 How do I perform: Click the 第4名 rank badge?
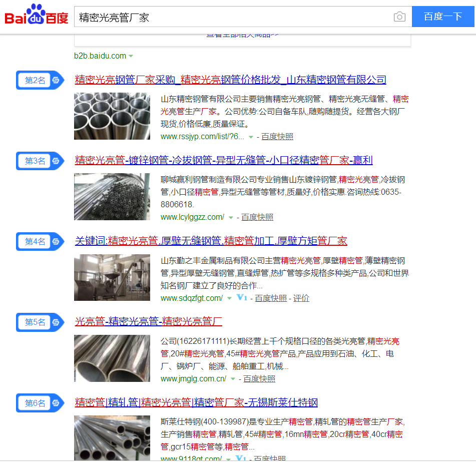(40, 242)
